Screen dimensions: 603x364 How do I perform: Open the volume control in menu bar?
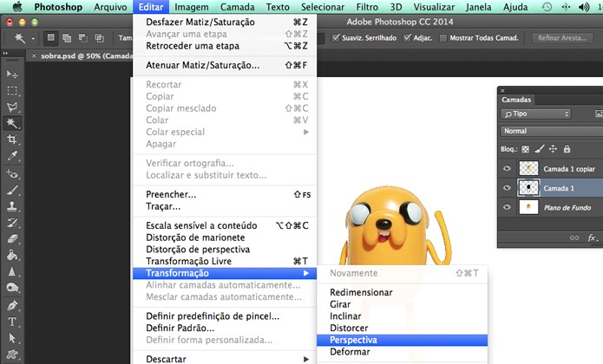tap(583, 7)
